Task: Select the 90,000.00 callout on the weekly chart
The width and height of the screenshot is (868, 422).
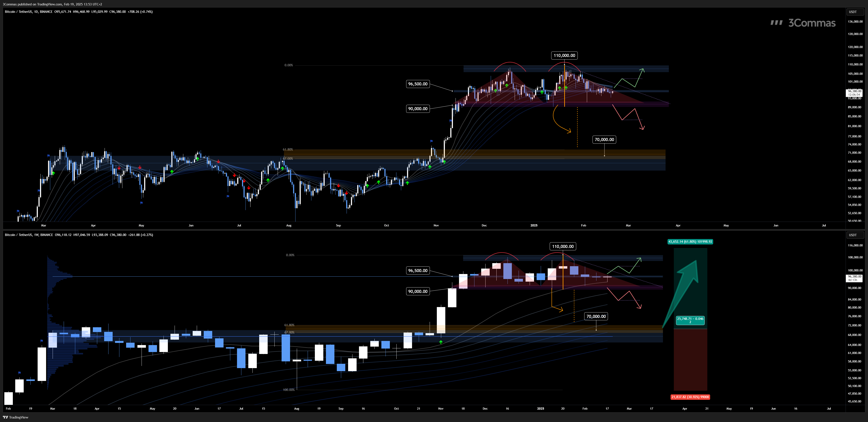Action: [x=417, y=291]
